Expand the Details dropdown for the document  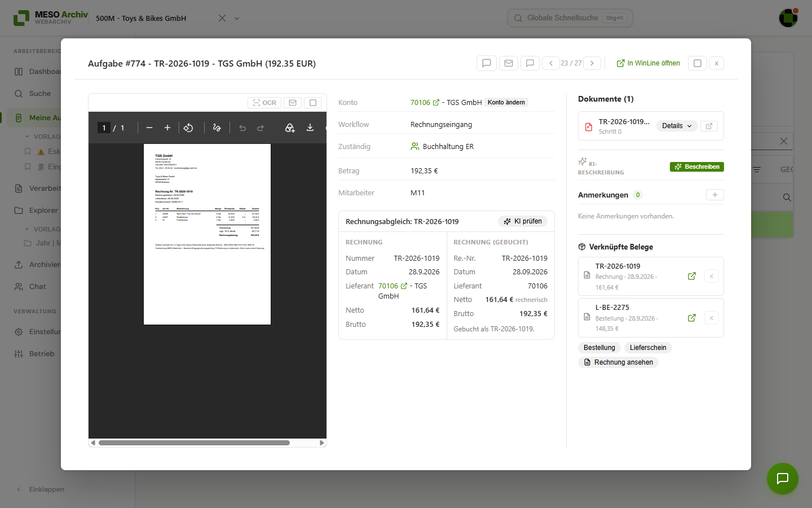pyautogui.click(x=677, y=126)
